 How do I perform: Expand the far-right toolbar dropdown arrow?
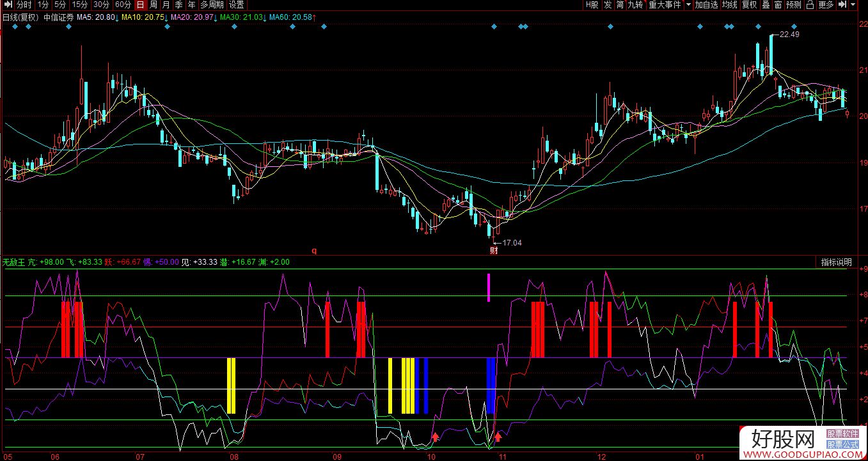pyautogui.click(x=854, y=5)
